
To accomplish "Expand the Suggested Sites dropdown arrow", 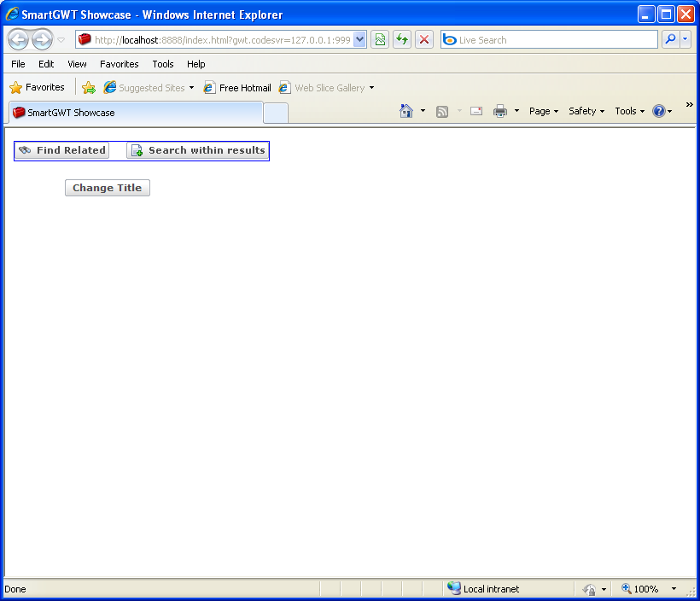I will (x=191, y=88).
